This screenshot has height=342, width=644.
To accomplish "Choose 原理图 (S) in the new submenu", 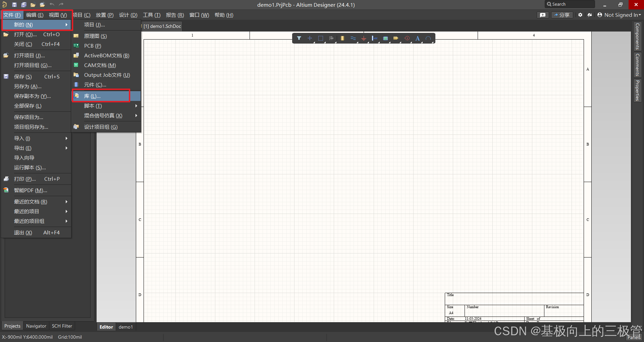I will coord(107,36).
